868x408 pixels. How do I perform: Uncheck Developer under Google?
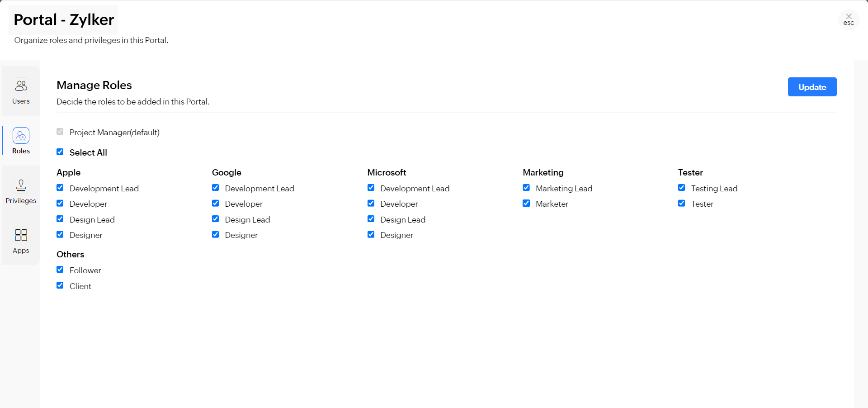click(216, 203)
